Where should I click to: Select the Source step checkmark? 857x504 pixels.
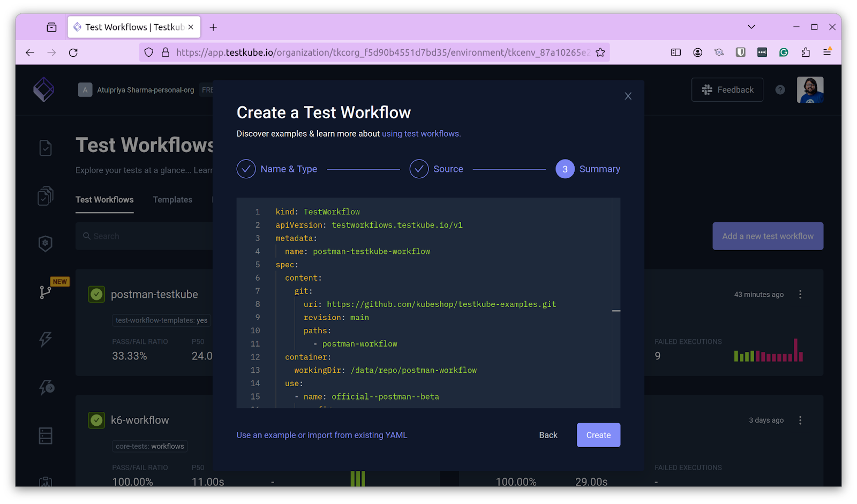tap(419, 169)
